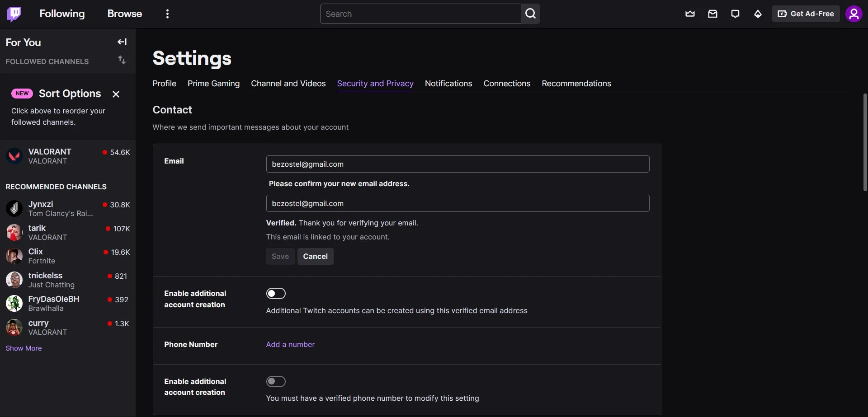Click tarik channel avatar

14,233
